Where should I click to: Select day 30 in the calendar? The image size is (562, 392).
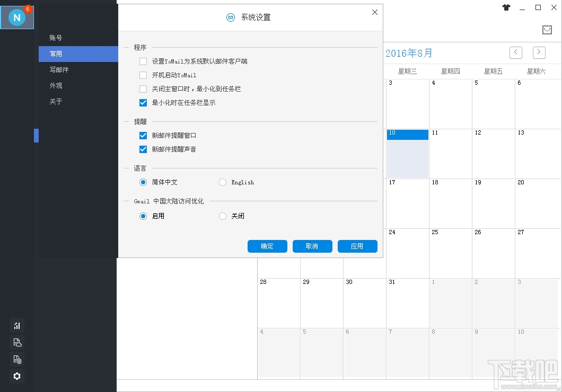365,303
